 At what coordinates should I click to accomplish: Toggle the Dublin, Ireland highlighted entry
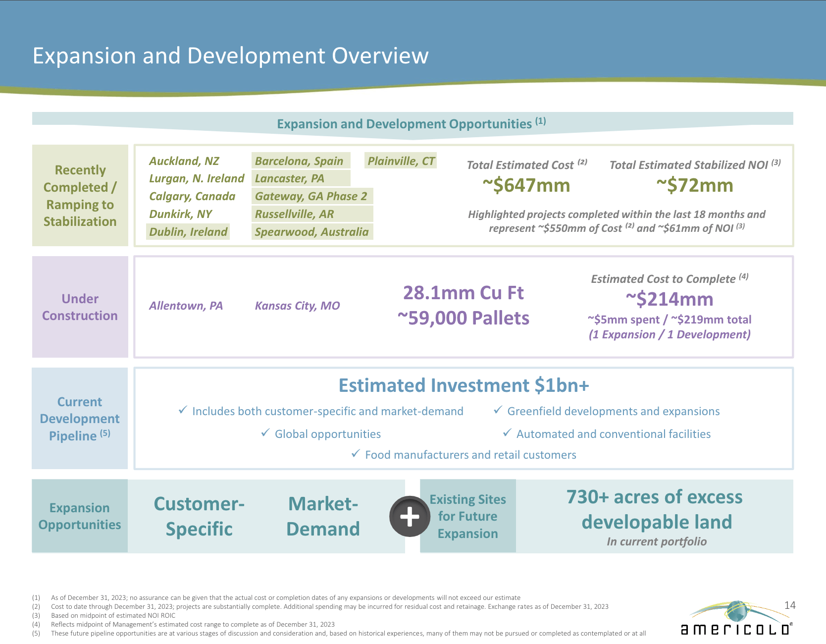[x=188, y=231]
